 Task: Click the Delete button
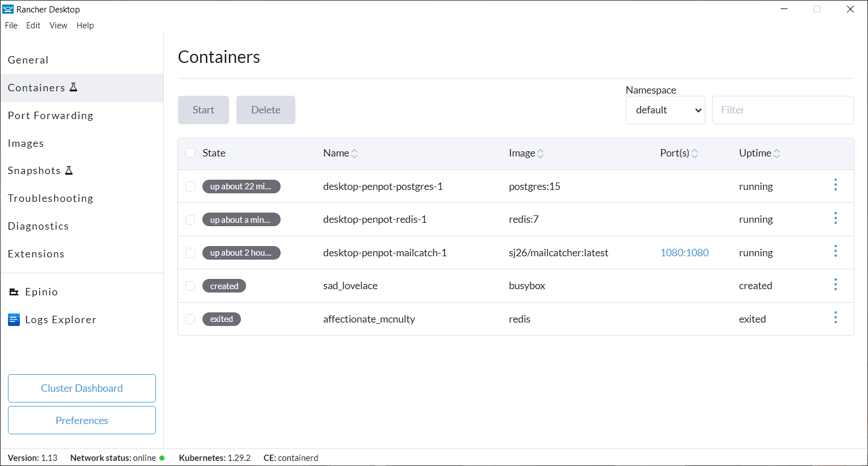point(266,110)
